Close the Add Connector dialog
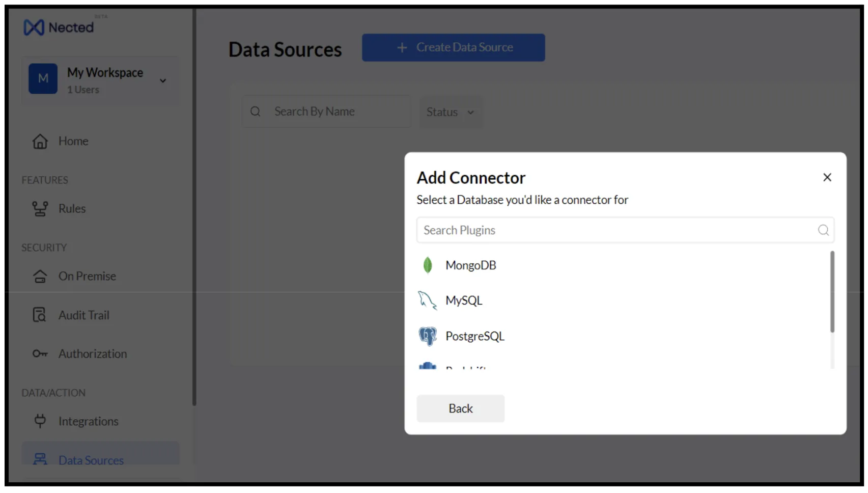This screenshot has width=868, height=493. (x=827, y=177)
